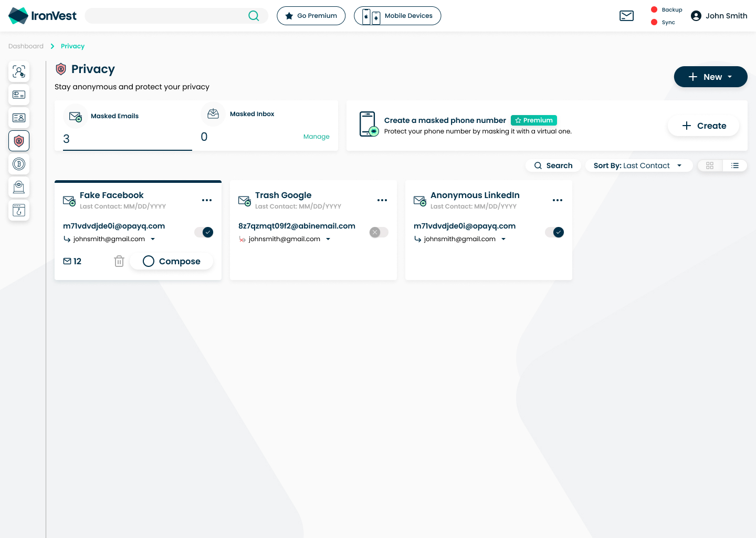The image size is (756, 538).
Task: Open Fake Facebook three-dot menu
Action: [x=207, y=200]
